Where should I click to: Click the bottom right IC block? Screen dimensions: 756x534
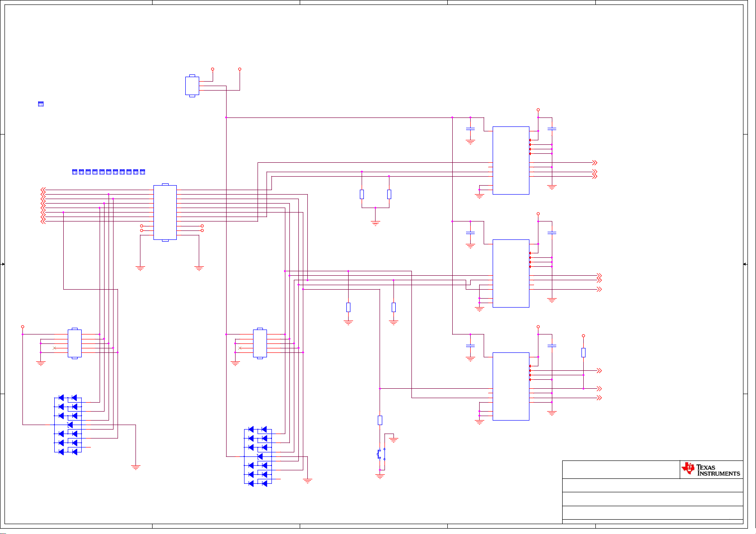pyautogui.click(x=511, y=386)
